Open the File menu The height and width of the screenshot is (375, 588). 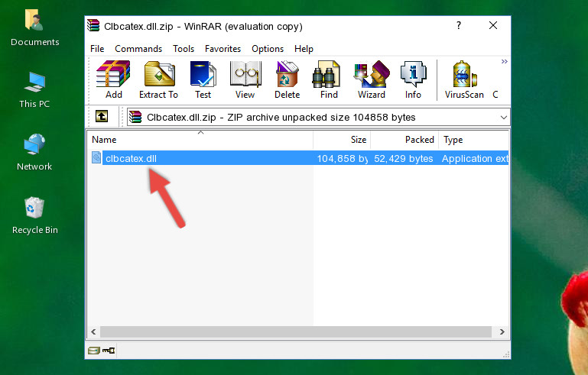[97, 49]
